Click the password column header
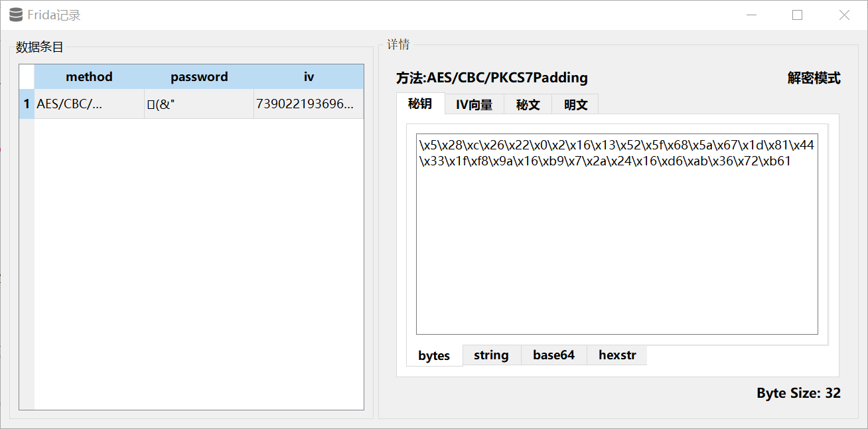The height and width of the screenshot is (429, 868). tap(199, 77)
